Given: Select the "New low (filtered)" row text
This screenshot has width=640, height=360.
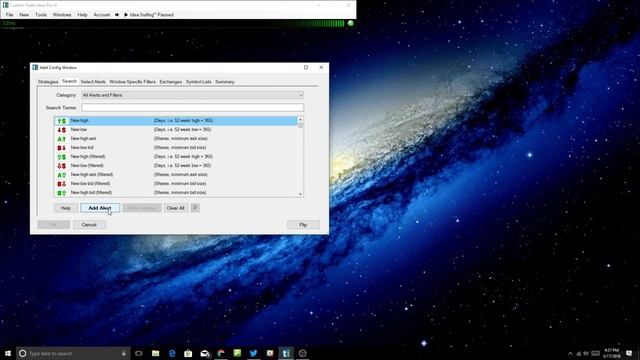Looking at the screenshot, I should (x=87, y=166).
